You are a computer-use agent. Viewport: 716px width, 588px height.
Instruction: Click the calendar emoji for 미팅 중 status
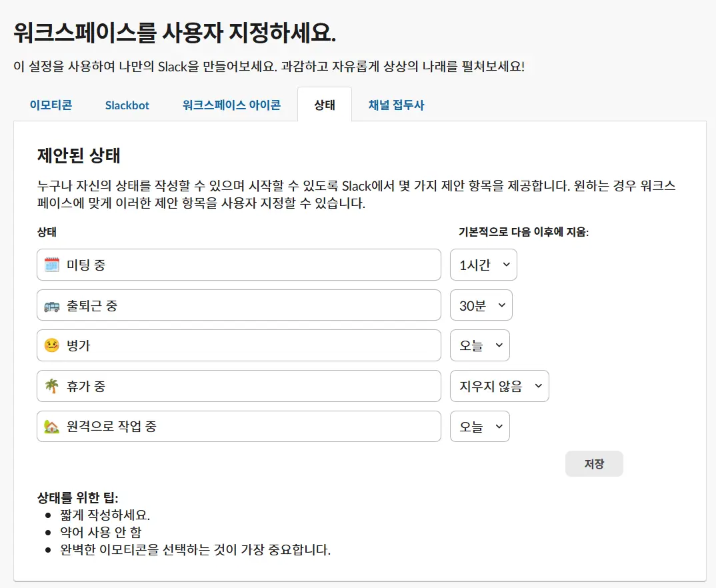click(x=51, y=265)
